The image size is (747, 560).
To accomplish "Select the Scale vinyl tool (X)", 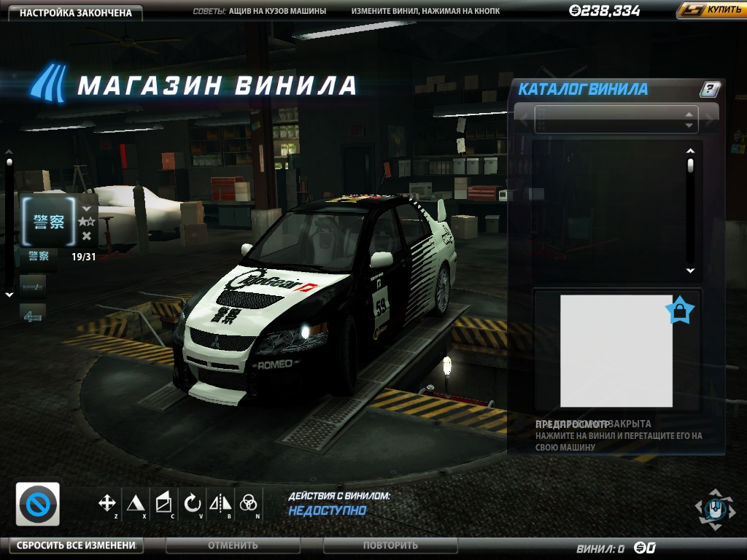I will click(135, 503).
